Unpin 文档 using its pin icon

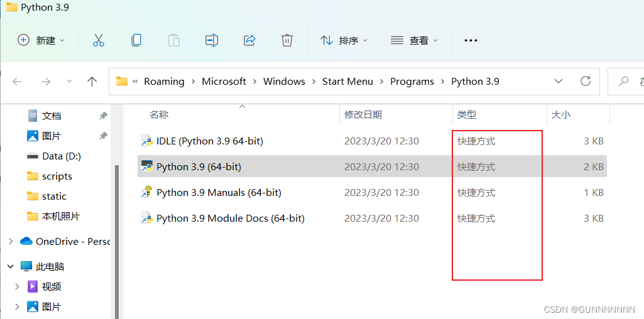104,116
